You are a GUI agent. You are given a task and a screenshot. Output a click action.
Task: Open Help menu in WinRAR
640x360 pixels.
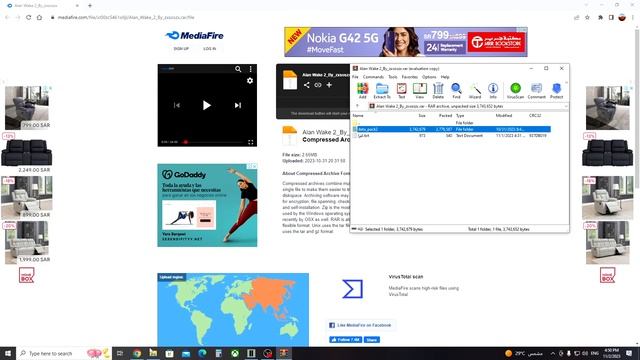(x=445, y=77)
